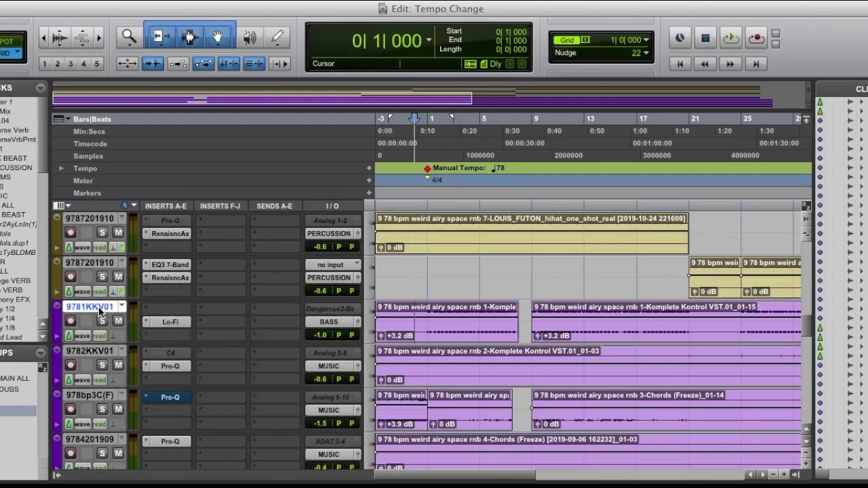Click the Rewind transport button
868x488 pixels.
(705, 64)
